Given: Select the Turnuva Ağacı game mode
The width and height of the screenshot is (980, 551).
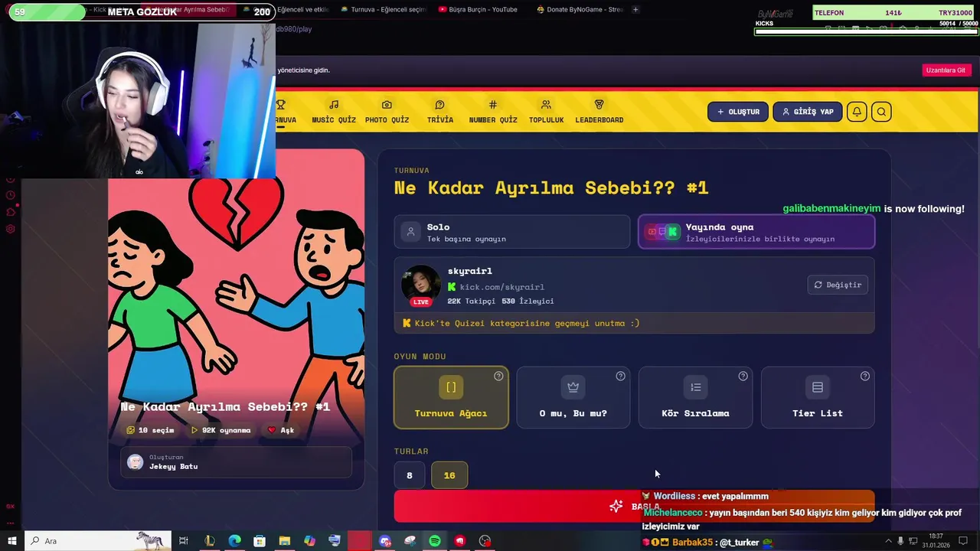Looking at the screenshot, I should pos(451,397).
